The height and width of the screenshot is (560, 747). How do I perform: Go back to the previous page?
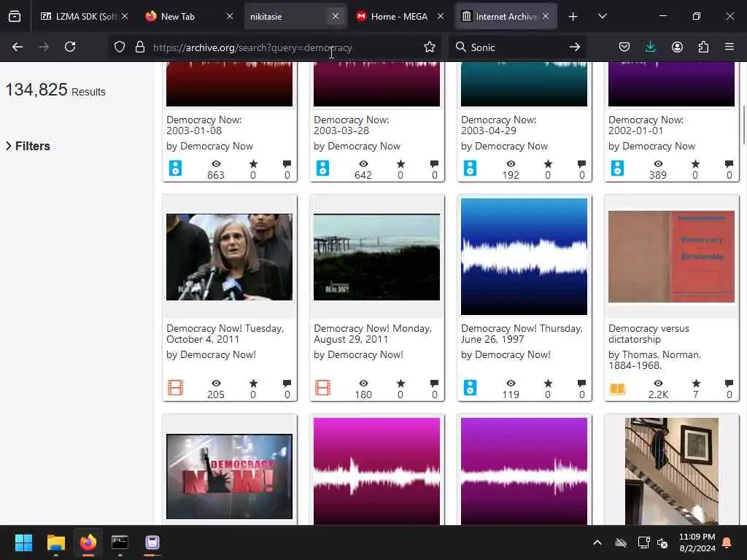point(18,47)
